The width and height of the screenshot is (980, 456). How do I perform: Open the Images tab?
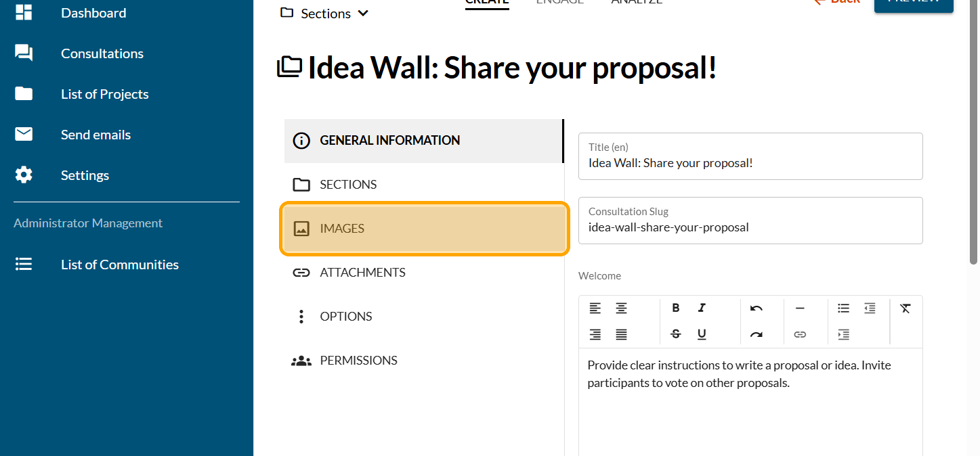(x=424, y=229)
